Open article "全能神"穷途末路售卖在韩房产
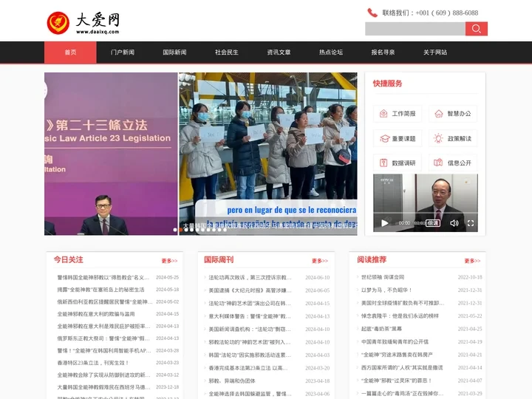Screen dimensions: 532x399 pos(397,355)
